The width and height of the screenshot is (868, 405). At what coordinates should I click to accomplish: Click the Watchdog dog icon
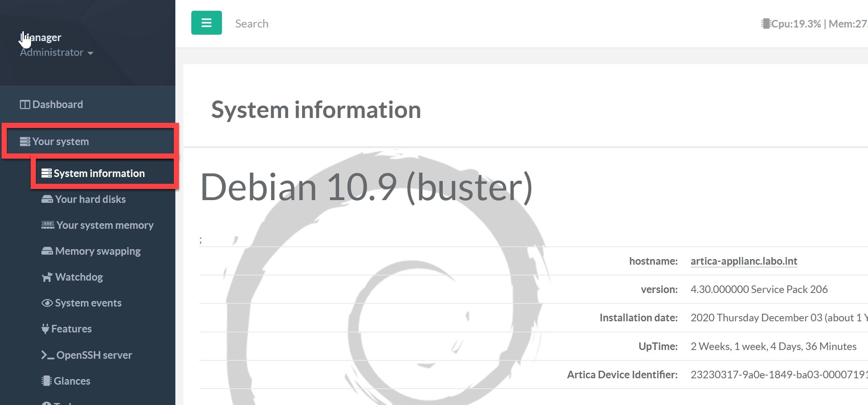click(47, 277)
